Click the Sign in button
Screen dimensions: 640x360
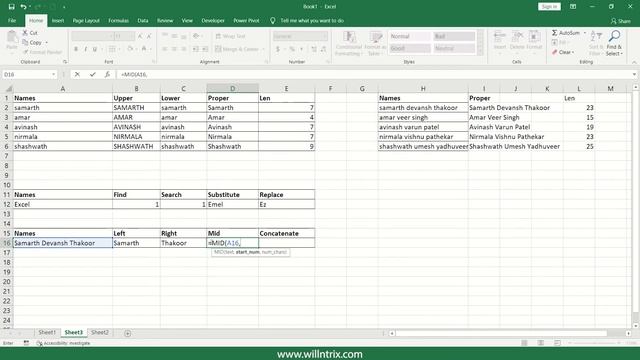click(549, 7)
